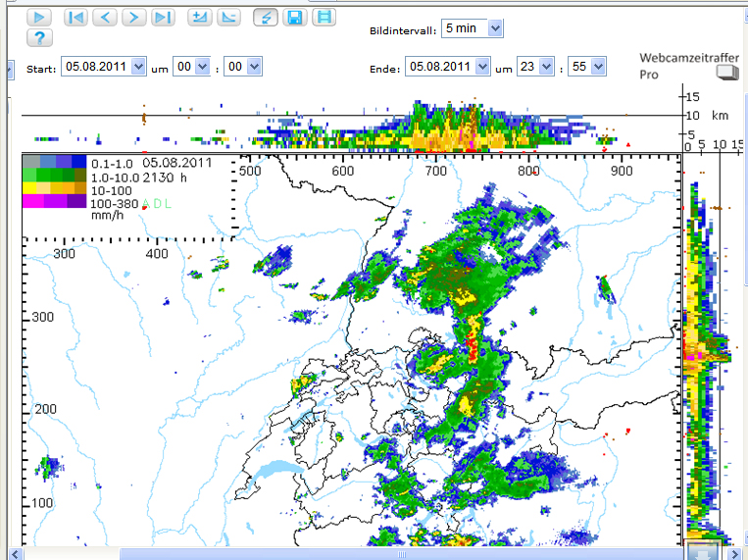Select the Ende hour dropdown showing 23

tap(535, 66)
